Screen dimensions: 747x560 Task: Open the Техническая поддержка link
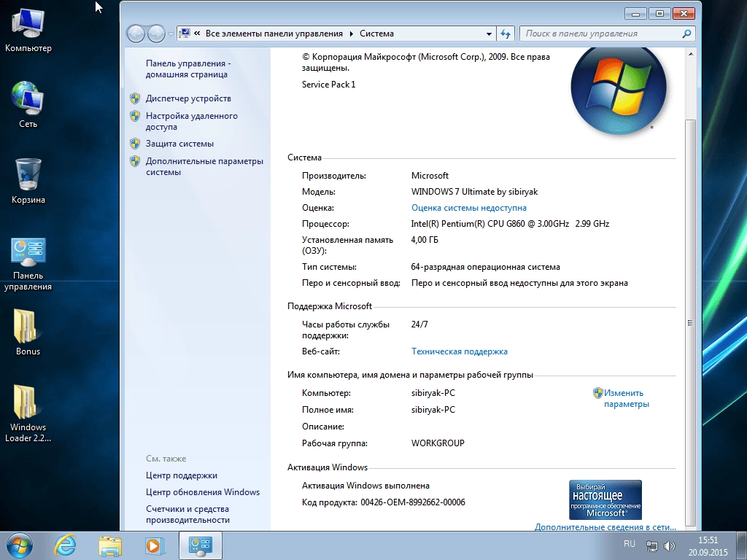[460, 351]
